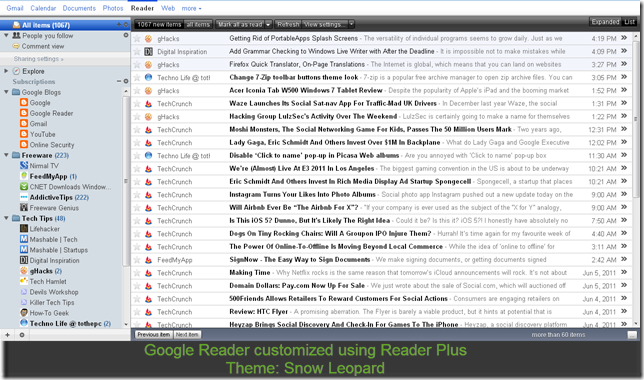Click the Mashable Tech feed icon
Screen dimensions: 644x380
pos(24,239)
